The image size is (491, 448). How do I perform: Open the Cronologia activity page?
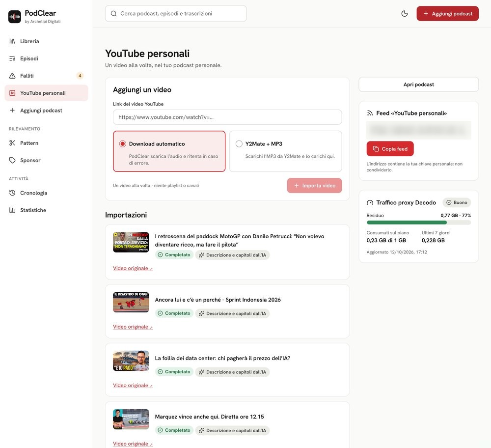46,193
